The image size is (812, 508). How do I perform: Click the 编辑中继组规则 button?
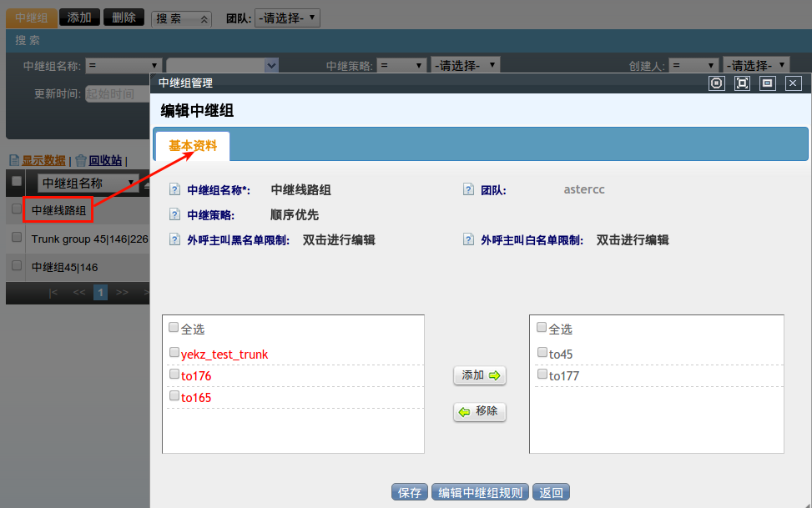tap(481, 492)
